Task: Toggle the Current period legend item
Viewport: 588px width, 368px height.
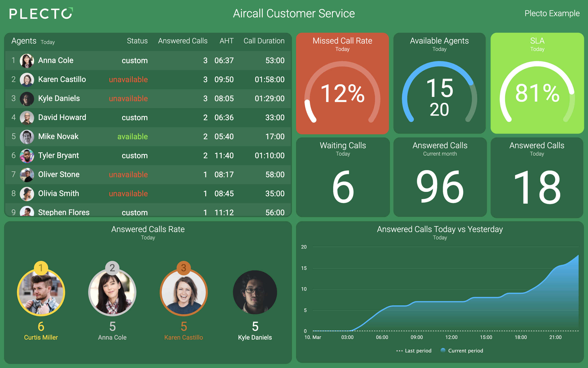Action: pos(462,351)
